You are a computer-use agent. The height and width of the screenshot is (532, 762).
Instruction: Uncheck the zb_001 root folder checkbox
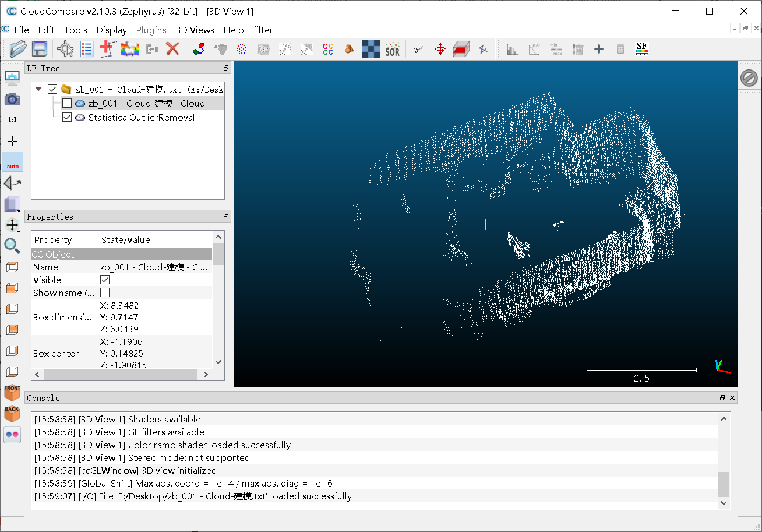(52, 89)
